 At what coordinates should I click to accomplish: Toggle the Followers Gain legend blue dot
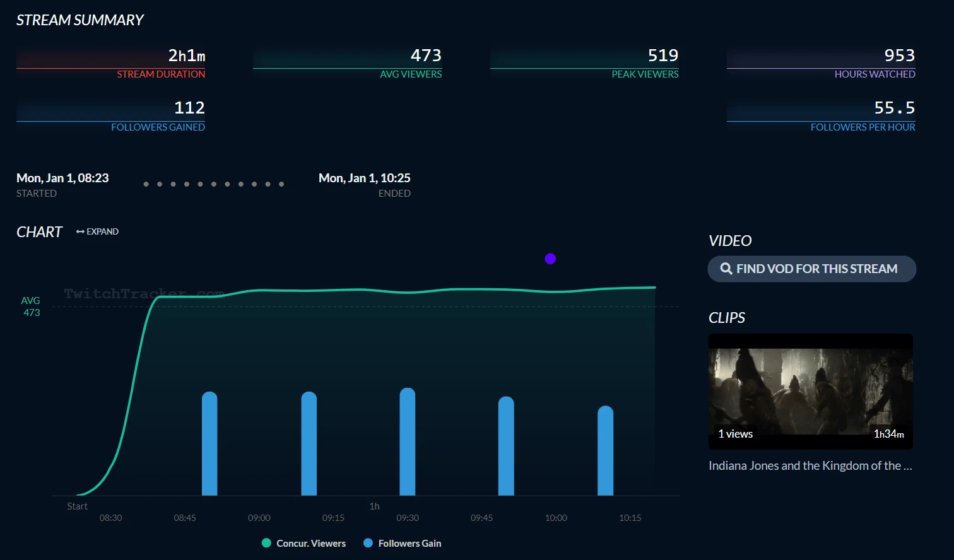click(368, 543)
